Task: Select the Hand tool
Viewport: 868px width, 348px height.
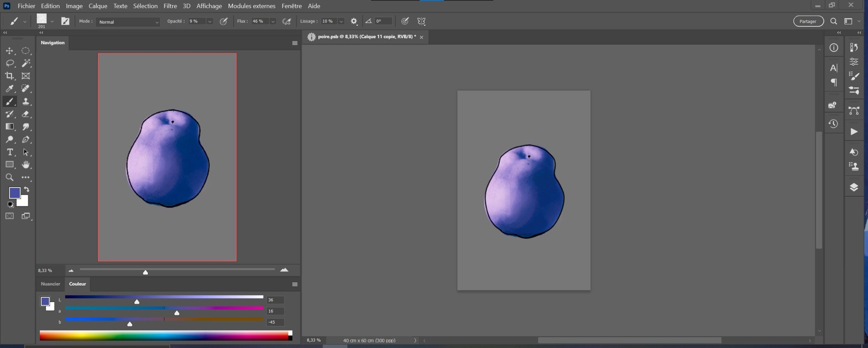Action: (26, 165)
